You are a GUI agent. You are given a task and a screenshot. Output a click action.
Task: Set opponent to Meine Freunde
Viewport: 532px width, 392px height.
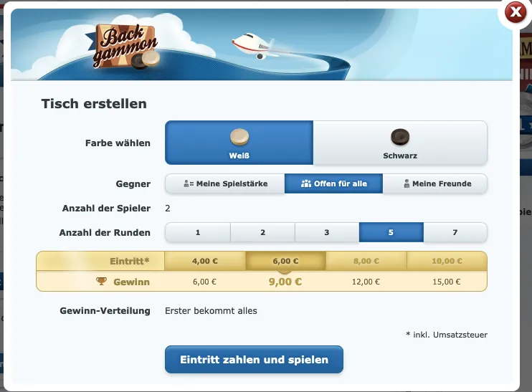(435, 183)
